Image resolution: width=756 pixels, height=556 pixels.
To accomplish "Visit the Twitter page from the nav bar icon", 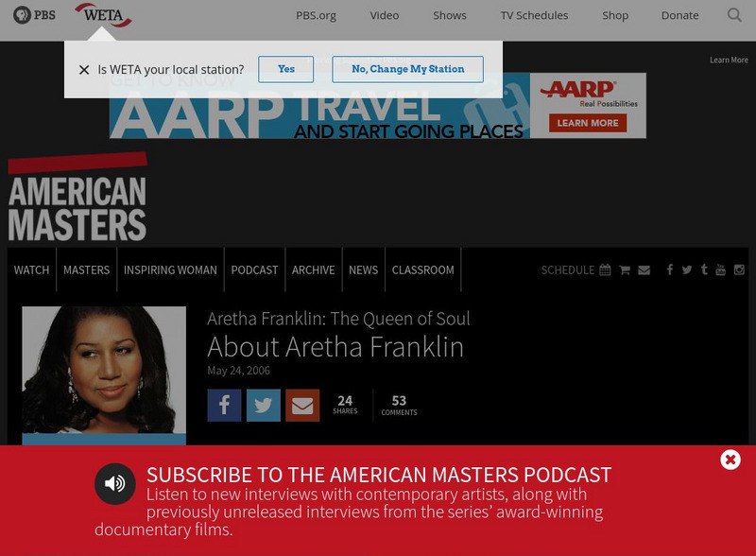I will coord(687,269).
